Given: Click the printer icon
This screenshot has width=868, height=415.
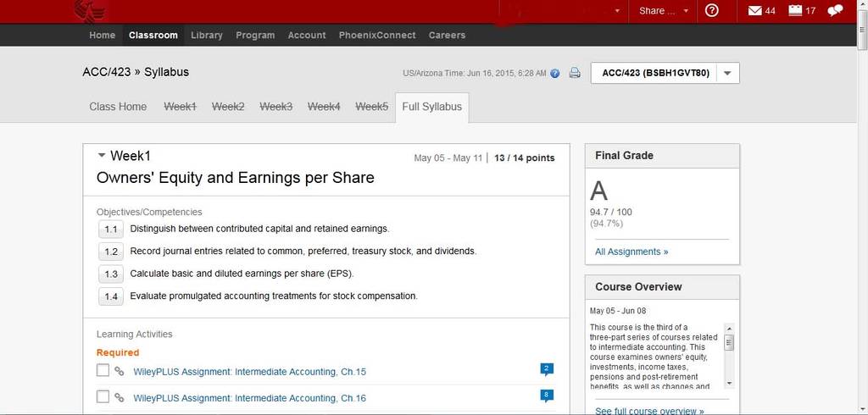Looking at the screenshot, I should click(575, 73).
